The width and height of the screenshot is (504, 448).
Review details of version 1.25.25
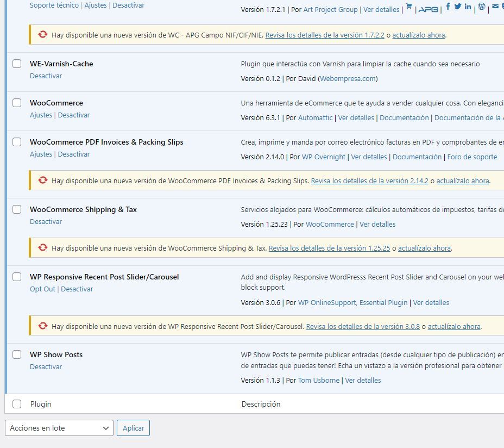pyautogui.click(x=330, y=248)
